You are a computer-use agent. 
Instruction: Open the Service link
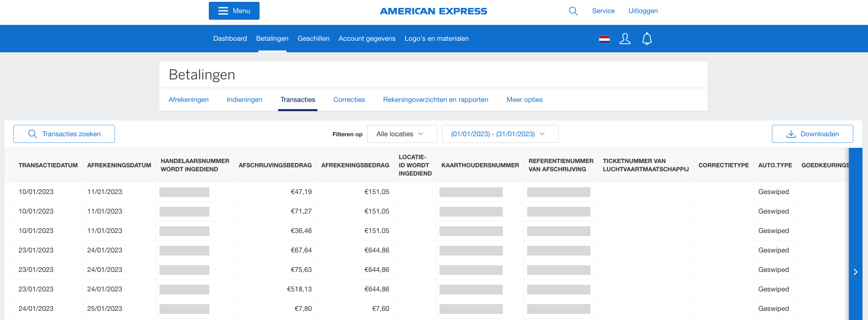pyautogui.click(x=603, y=11)
